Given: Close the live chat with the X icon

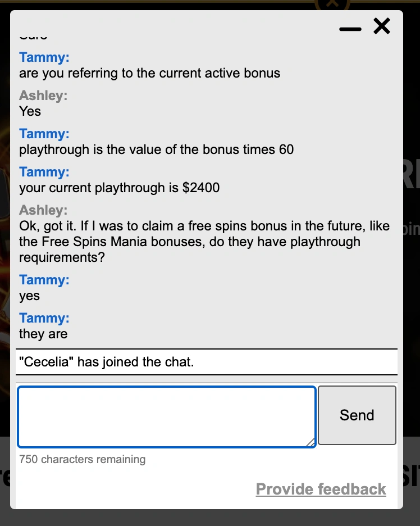Looking at the screenshot, I should pos(382,26).
